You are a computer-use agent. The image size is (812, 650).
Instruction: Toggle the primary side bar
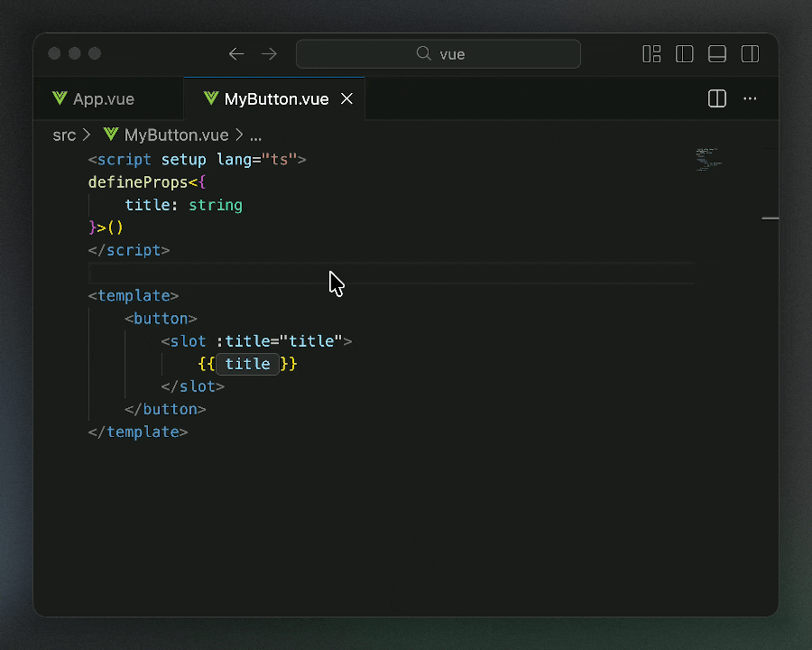coord(685,54)
